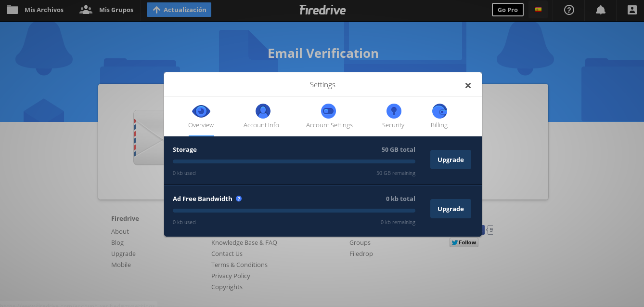Click the Overview eye icon
The height and width of the screenshot is (307, 644).
tap(201, 111)
